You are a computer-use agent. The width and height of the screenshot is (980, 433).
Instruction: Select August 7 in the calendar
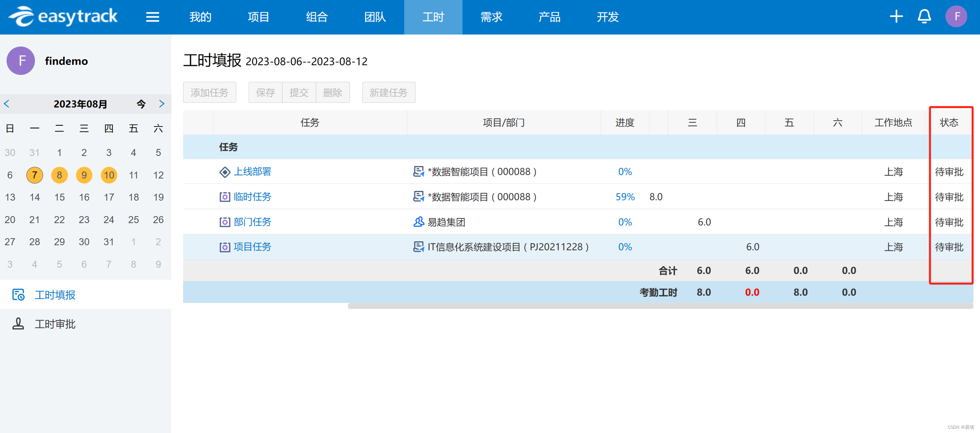click(35, 175)
